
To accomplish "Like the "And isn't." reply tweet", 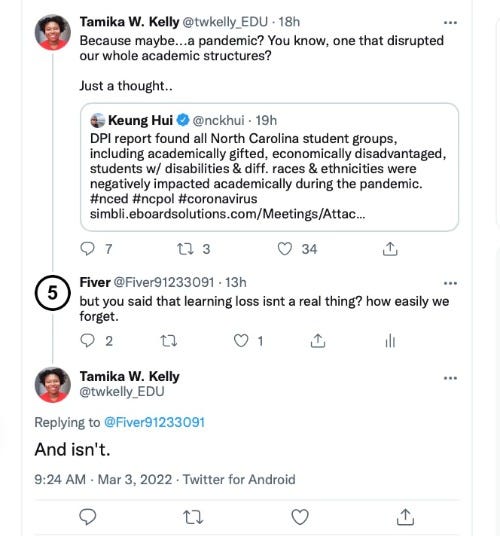I will click(x=300, y=517).
